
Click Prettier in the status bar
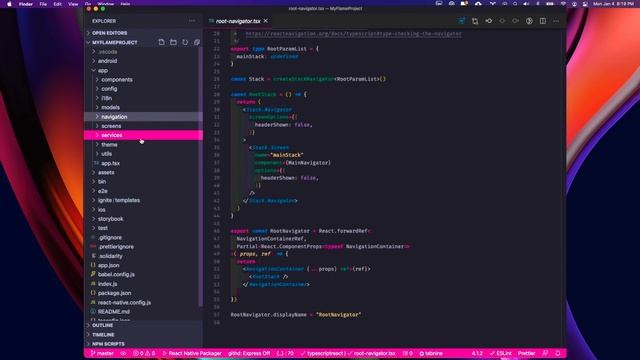pos(527,353)
